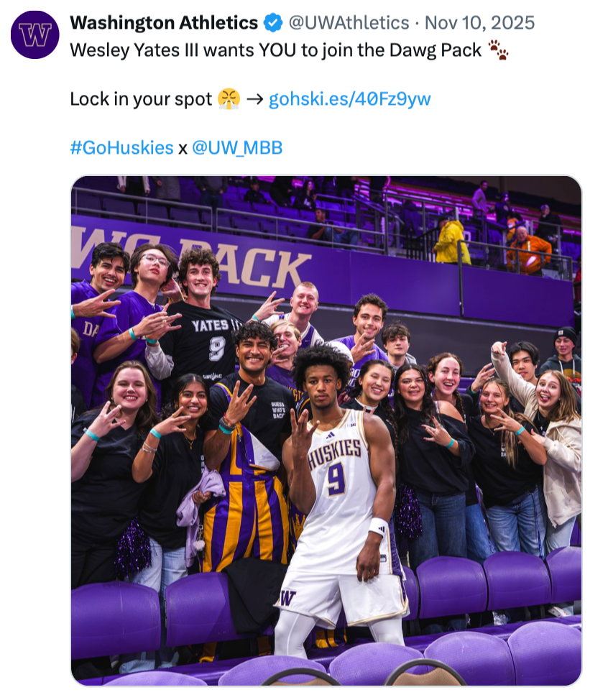Click the "Lock in your spot" text
Screen dimensions: 608x700
[141, 99]
